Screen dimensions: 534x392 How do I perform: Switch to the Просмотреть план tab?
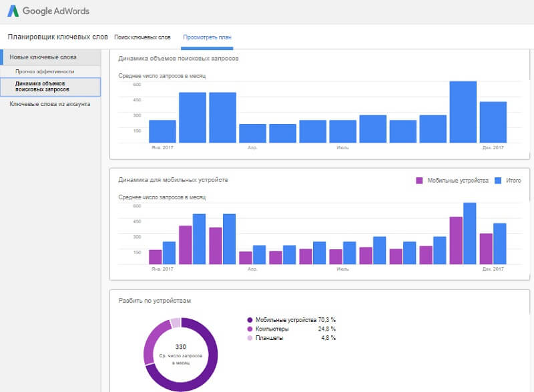click(x=207, y=37)
